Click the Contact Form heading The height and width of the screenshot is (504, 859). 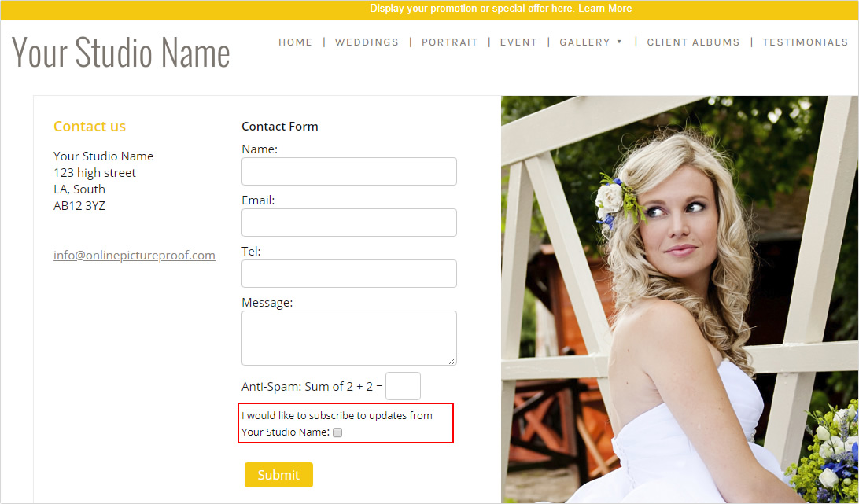click(x=279, y=127)
